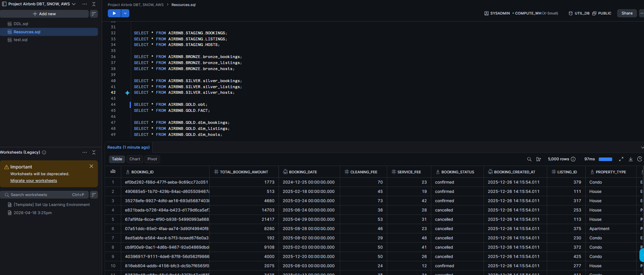The width and height of the screenshot is (644, 275).
Task: Click the 5,000 rows count label
Action: [558, 159]
